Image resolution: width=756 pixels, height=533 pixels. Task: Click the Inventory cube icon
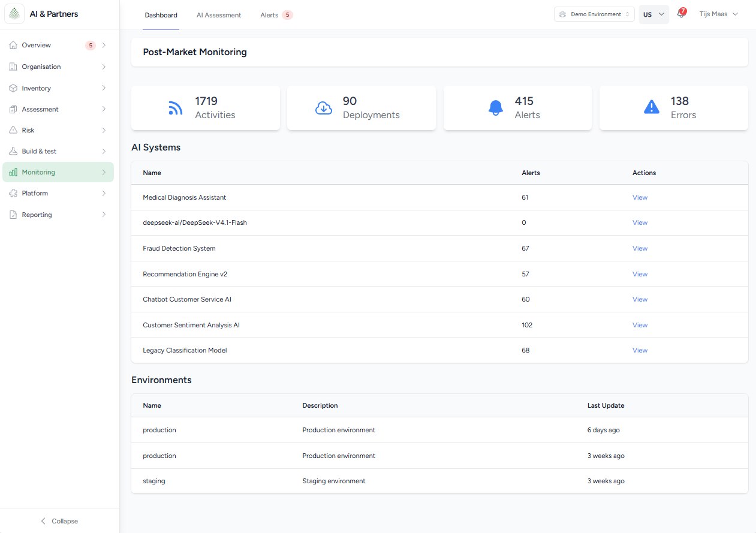(13, 88)
